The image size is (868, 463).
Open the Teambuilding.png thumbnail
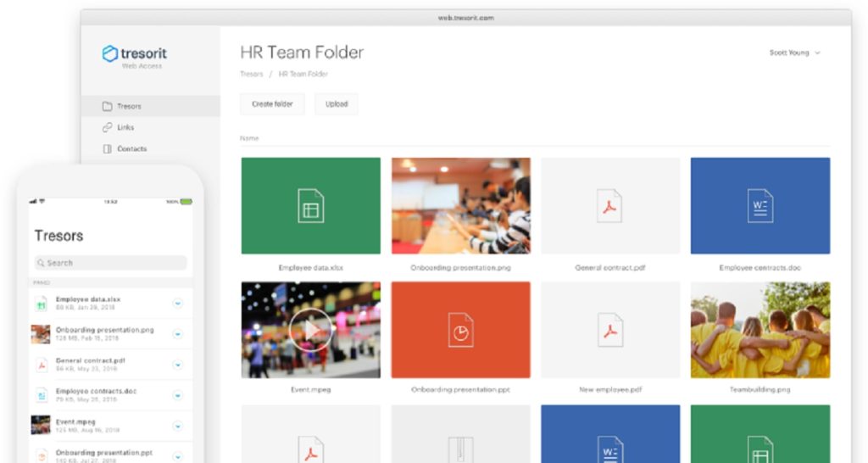[x=759, y=330]
